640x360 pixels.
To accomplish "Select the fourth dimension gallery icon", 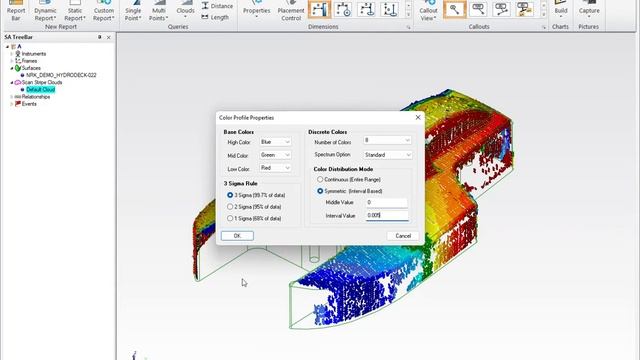I will (389, 9).
